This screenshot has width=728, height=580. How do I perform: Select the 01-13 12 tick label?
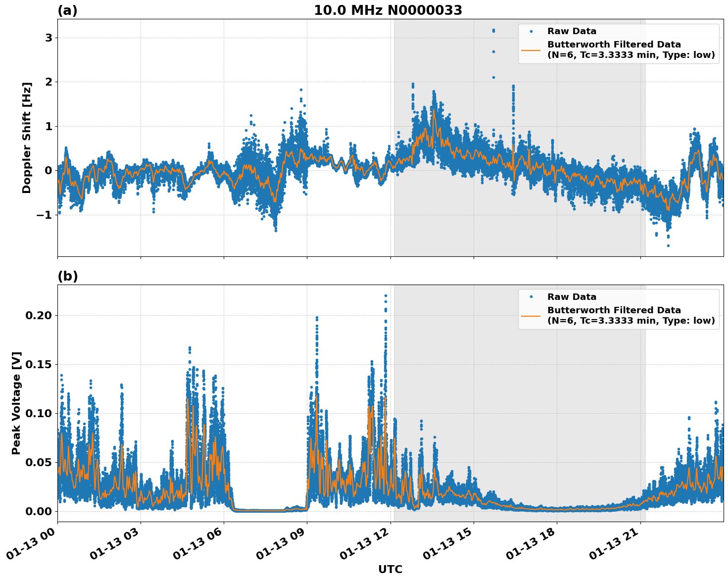362,543
